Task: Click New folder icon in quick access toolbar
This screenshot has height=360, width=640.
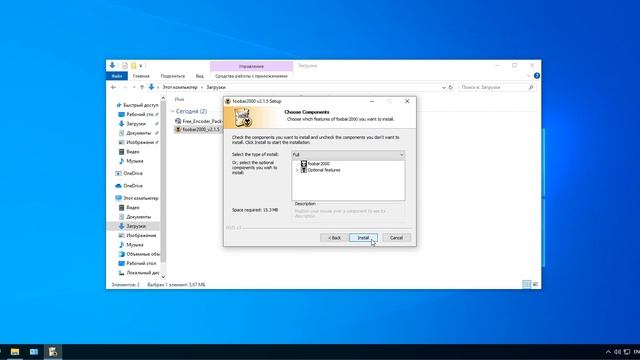Action: (133, 65)
